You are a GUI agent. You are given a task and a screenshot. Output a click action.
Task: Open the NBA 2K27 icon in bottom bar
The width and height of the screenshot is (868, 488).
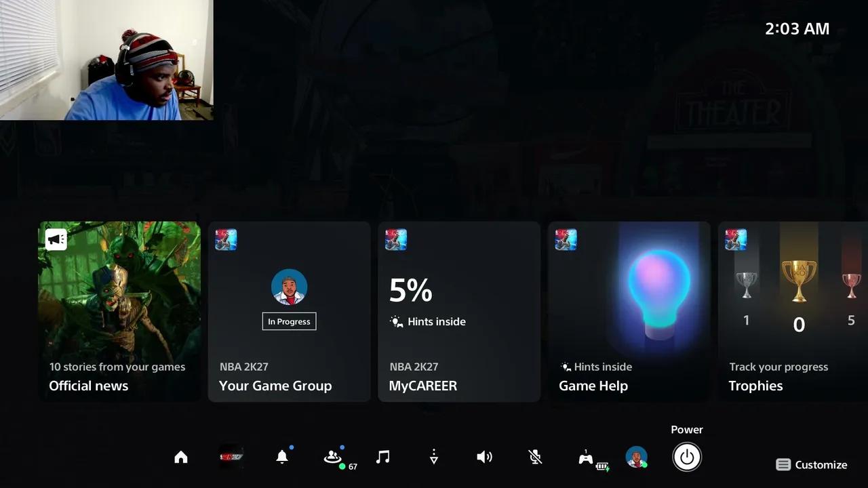231,457
